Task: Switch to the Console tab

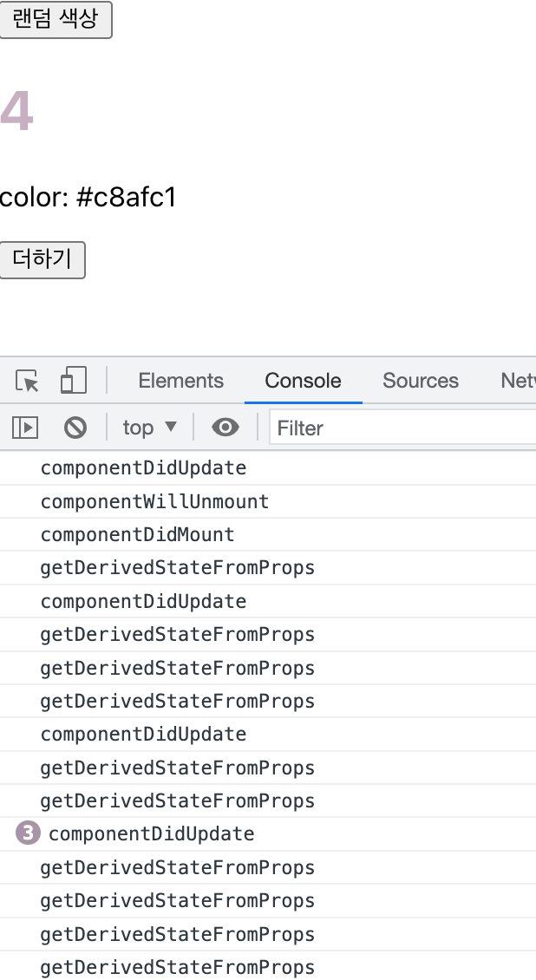Action: pos(303,380)
